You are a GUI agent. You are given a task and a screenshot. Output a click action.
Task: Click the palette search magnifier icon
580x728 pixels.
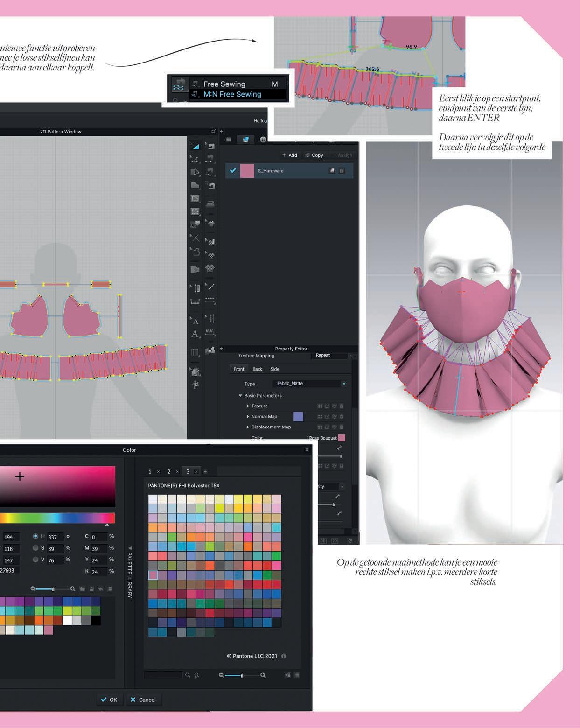(188, 675)
